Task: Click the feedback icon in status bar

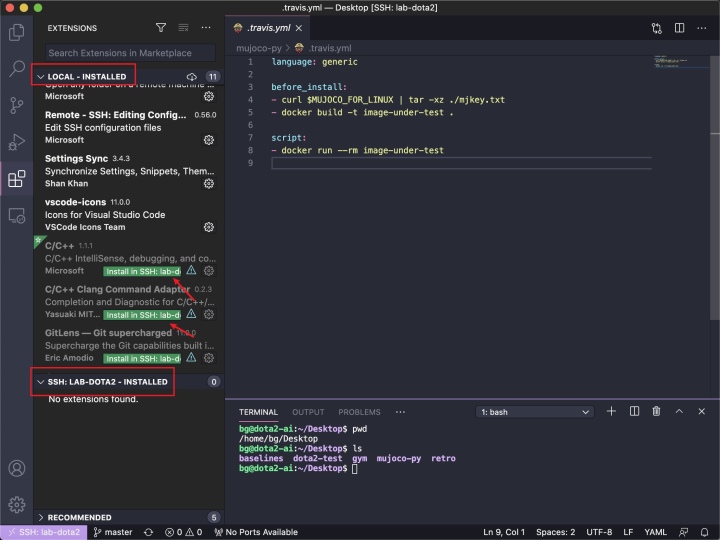Action: (683, 532)
